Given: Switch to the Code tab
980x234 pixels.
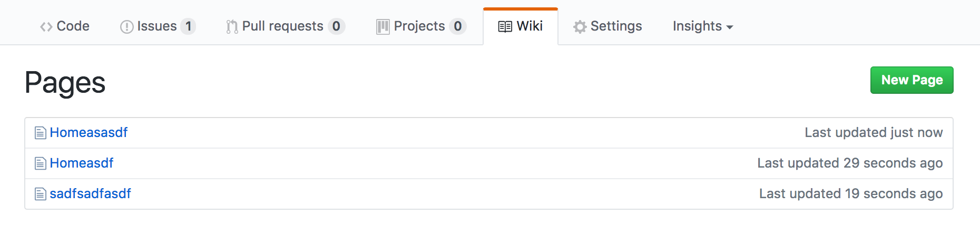Looking at the screenshot, I should 65,26.
